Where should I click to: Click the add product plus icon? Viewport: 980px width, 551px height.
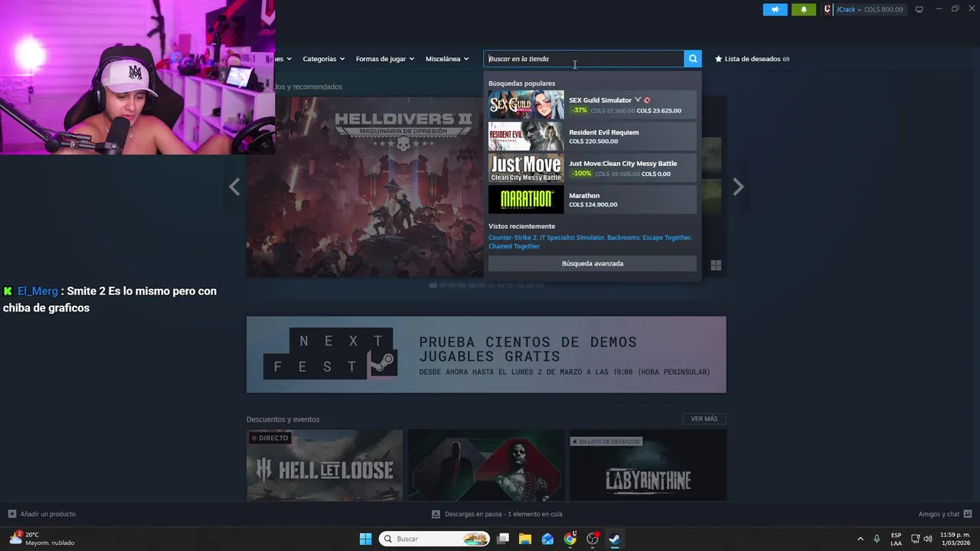point(11,514)
